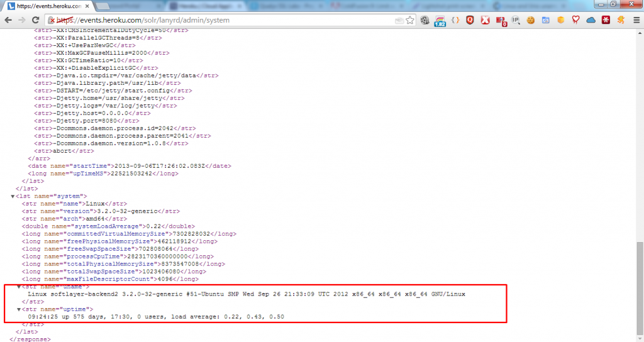The image size is (644, 342).
Task: Open a new tab
Action: pyautogui.click(x=103, y=6)
